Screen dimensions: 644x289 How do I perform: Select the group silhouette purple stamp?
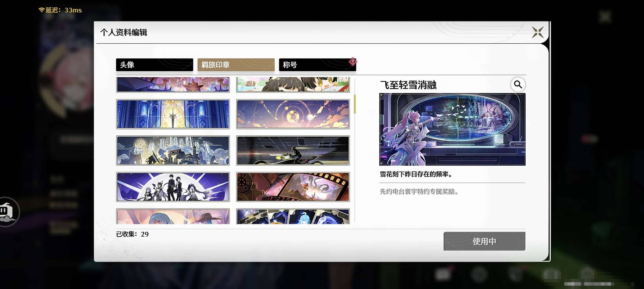coord(173,187)
